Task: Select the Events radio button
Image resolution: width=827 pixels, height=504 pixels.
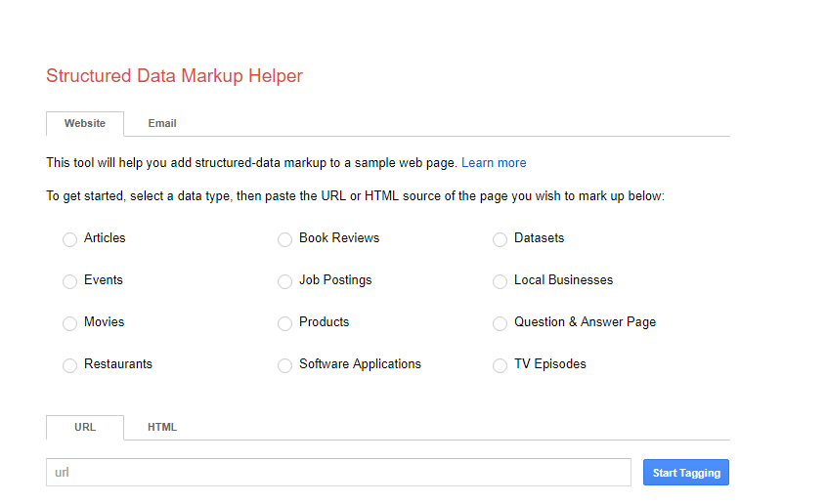Action: [69, 281]
